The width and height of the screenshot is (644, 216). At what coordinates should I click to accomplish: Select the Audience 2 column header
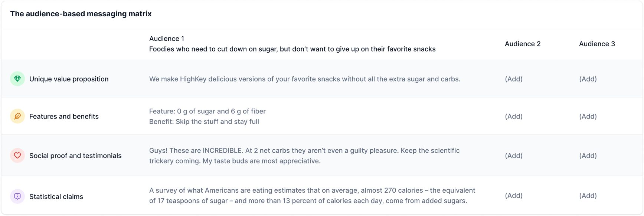point(523,44)
